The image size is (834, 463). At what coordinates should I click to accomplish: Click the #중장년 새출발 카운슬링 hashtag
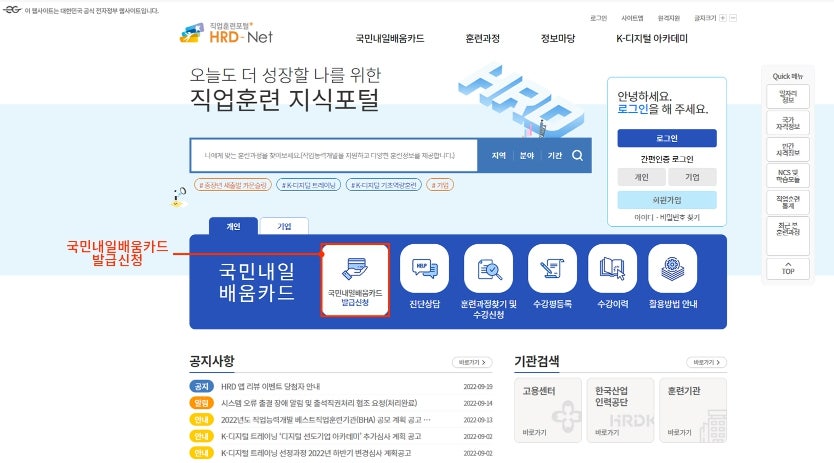233,185
